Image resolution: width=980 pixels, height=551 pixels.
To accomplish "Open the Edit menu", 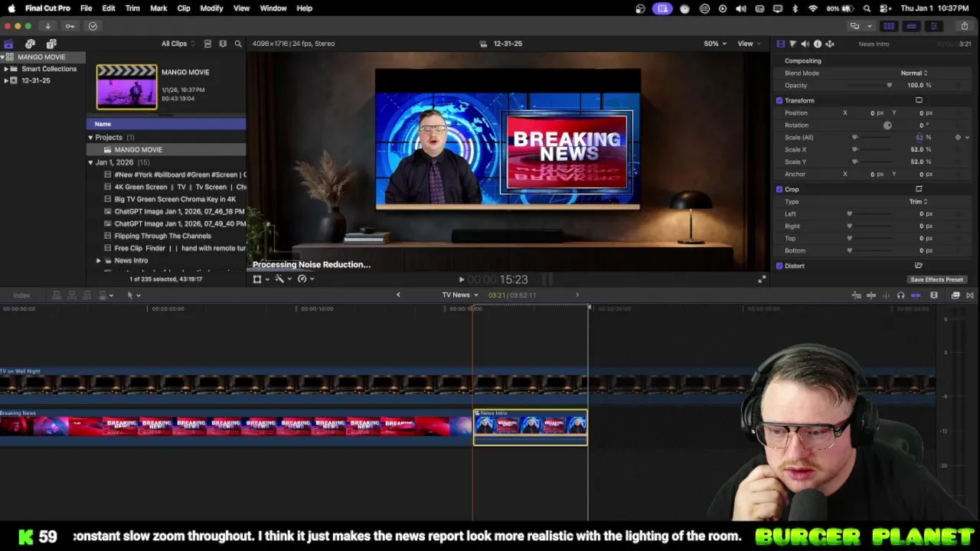I will 109,8.
